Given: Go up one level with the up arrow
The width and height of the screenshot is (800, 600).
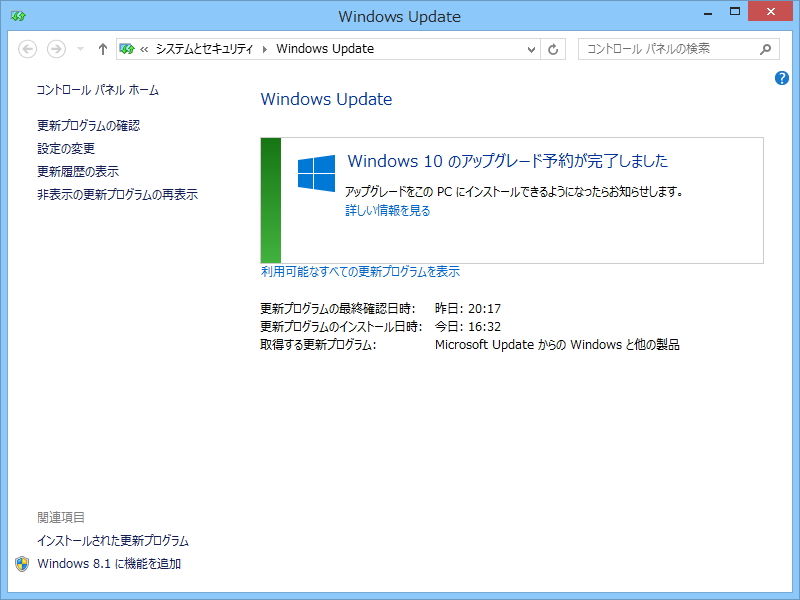Looking at the screenshot, I should 103,49.
